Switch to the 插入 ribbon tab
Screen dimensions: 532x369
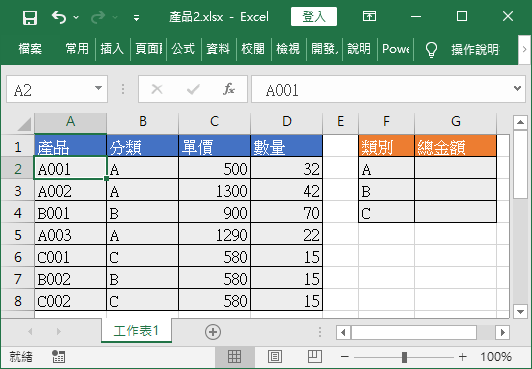coord(112,49)
